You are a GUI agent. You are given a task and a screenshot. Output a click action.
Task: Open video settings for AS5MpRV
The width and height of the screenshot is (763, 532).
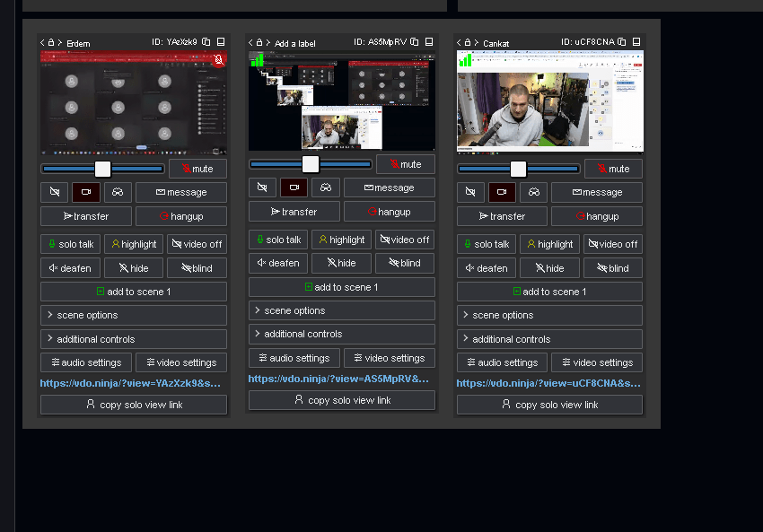[x=390, y=358]
